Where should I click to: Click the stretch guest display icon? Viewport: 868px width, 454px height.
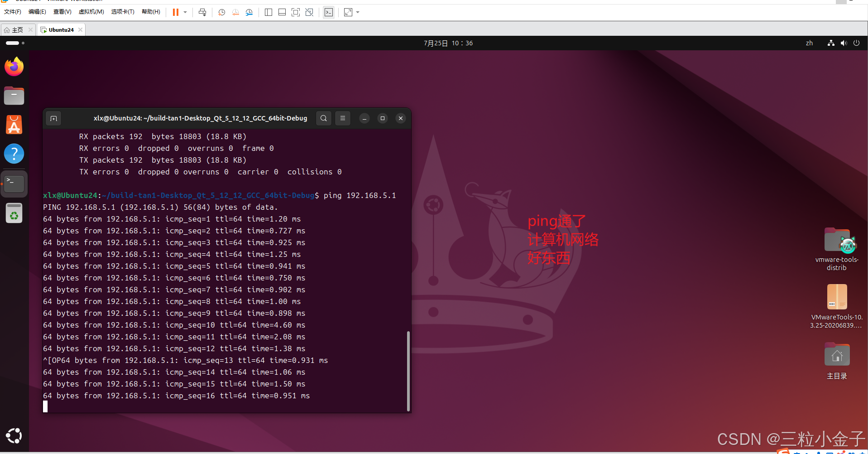click(348, 12)
